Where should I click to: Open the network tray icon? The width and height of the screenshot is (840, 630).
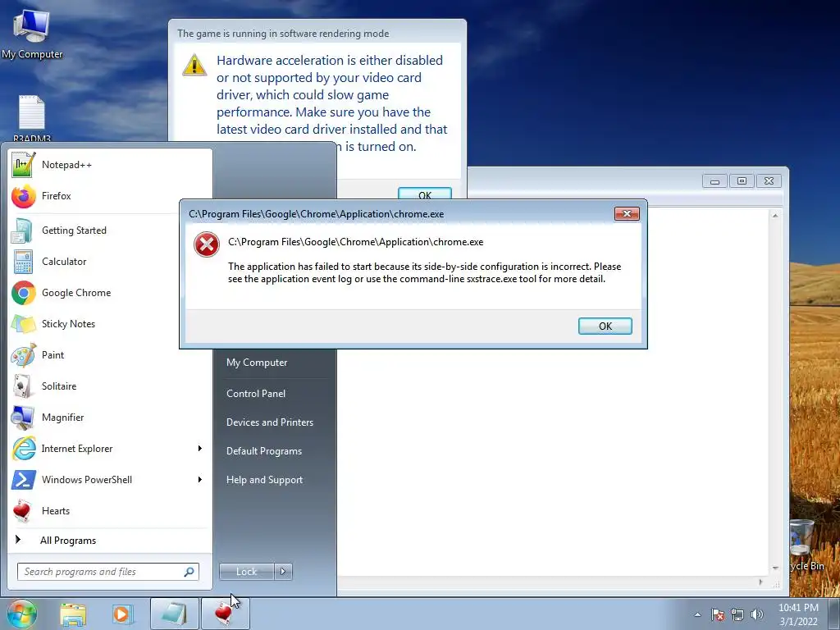pyautogui.click(x=737, y=615)
